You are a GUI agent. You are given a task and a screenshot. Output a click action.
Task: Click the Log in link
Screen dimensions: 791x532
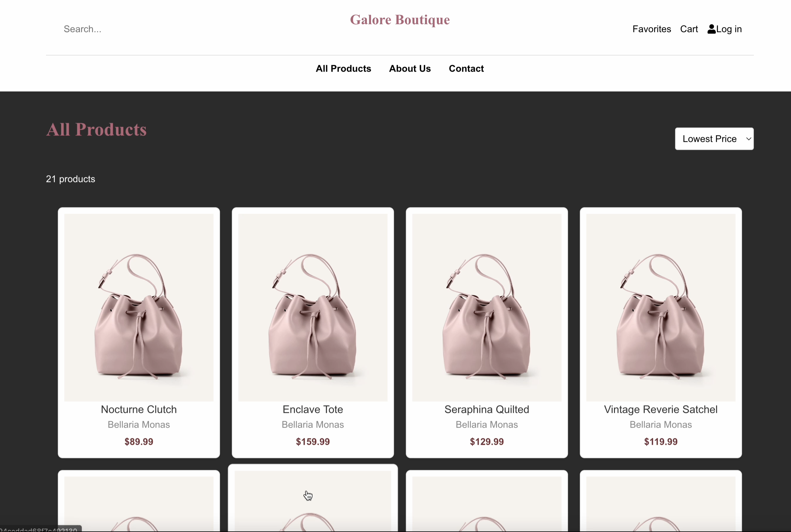tap(728, 29)
